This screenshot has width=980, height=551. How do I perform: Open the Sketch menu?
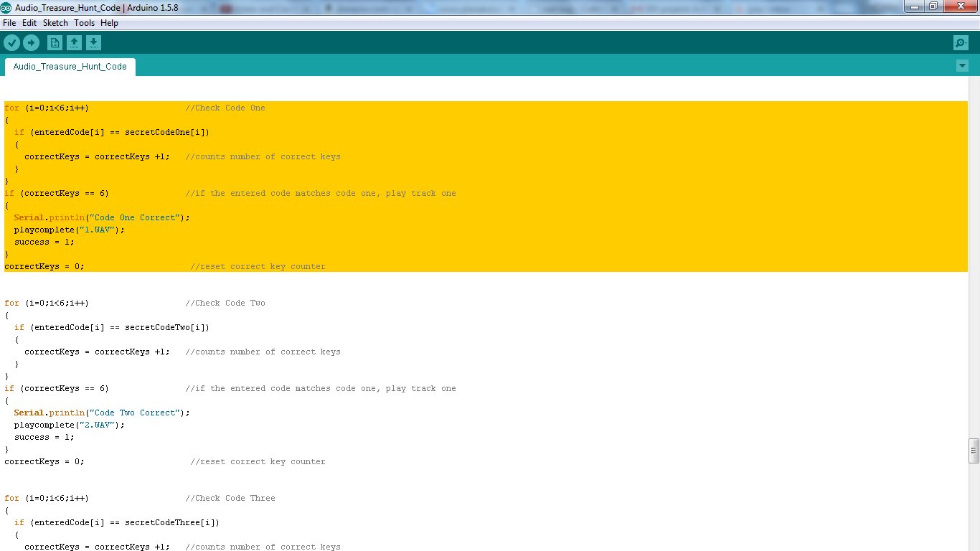click(55, 23)
